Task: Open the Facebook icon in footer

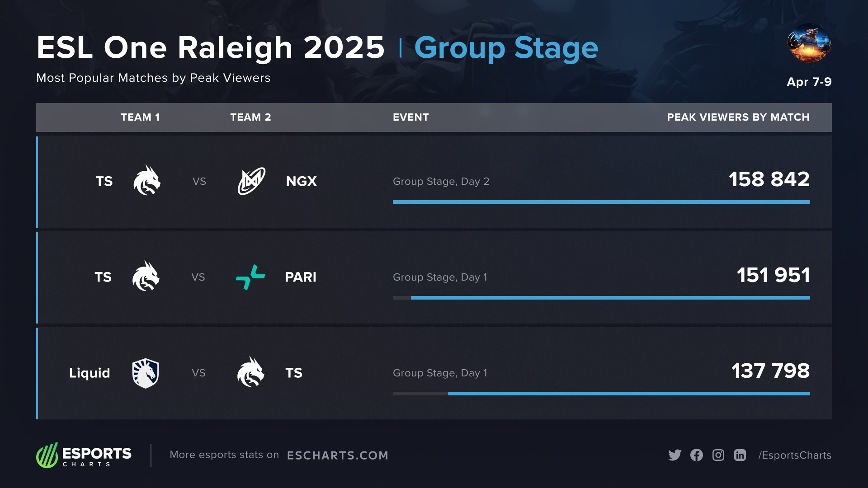Action: [697, 455]
